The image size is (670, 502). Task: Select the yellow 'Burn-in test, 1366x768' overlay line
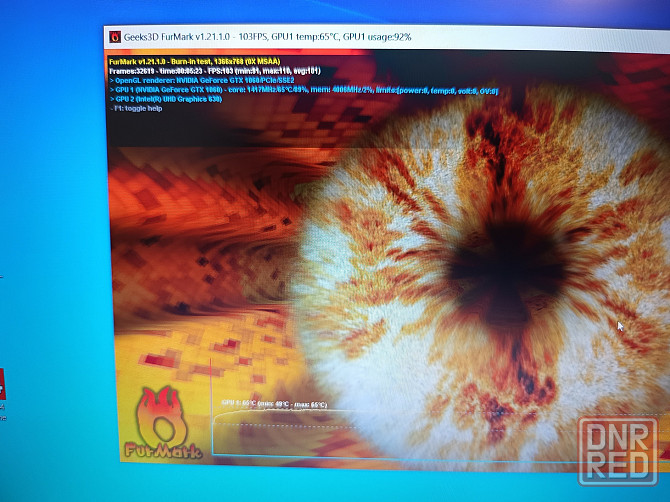coord(195,62)
